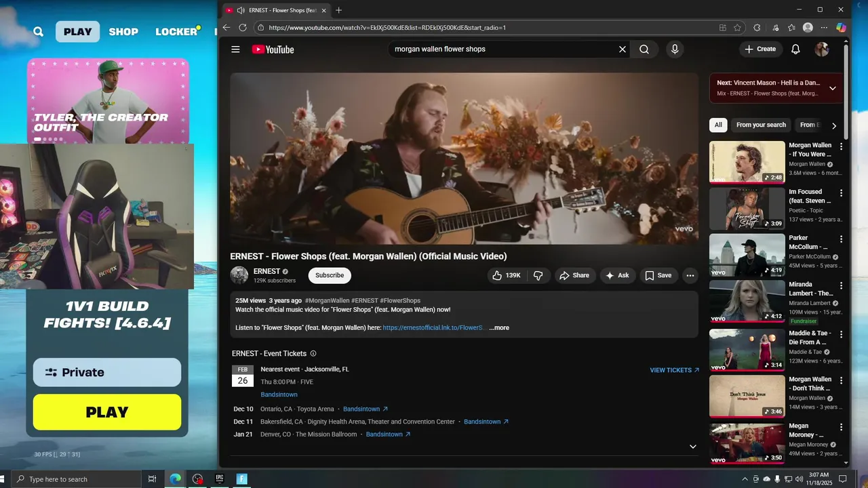
Task: Open options for Parker McCollum video
Action: 842,239
